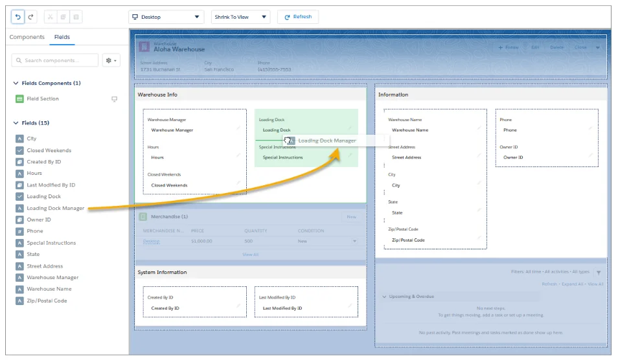This screenshot has height=364, width=618.
Task: Click the desktop icon beside Field Section
Action: pos(114,99)
